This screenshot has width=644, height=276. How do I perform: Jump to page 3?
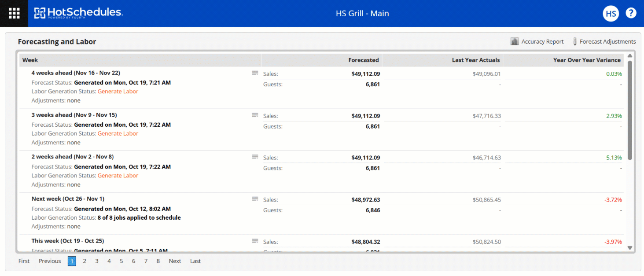click(x=97, y=261)
